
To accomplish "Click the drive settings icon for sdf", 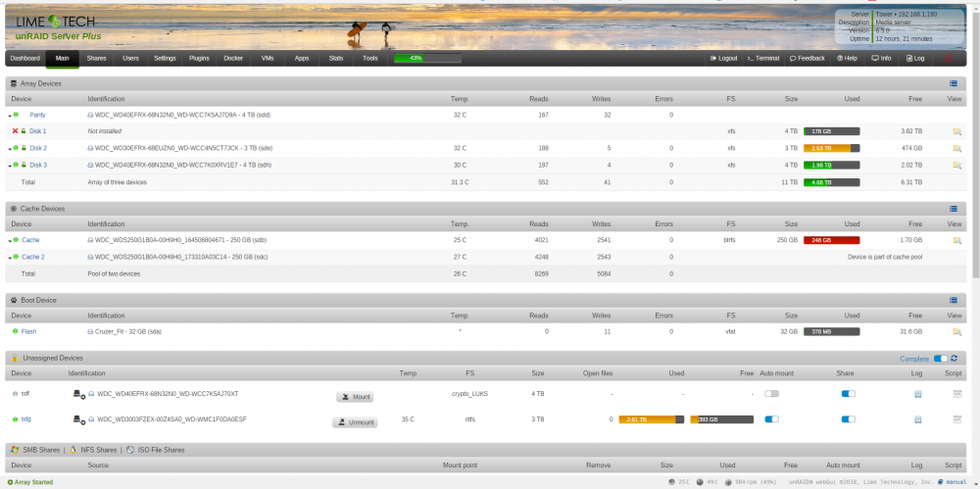I will [79, 395].
